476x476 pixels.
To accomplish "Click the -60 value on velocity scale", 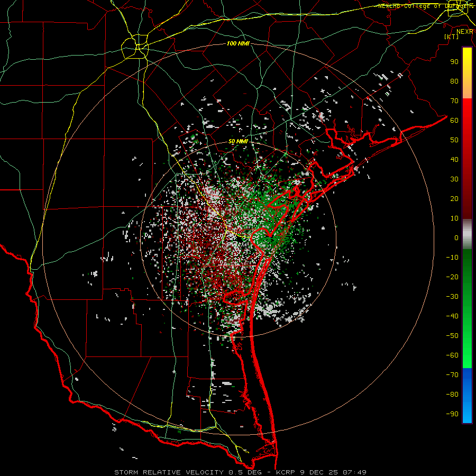I will (x=452, y=355).
